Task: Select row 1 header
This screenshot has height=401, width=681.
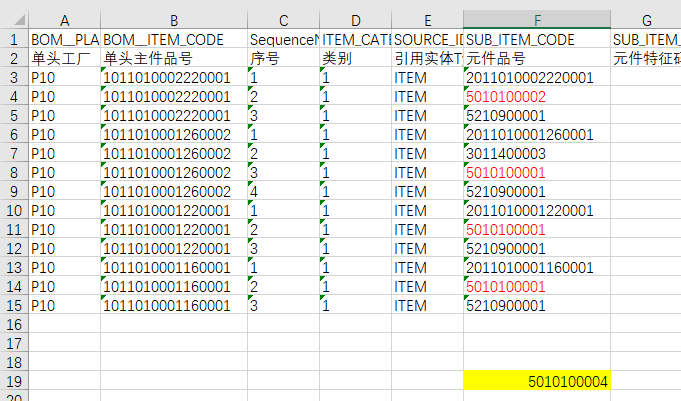Action: click(14, 39)
